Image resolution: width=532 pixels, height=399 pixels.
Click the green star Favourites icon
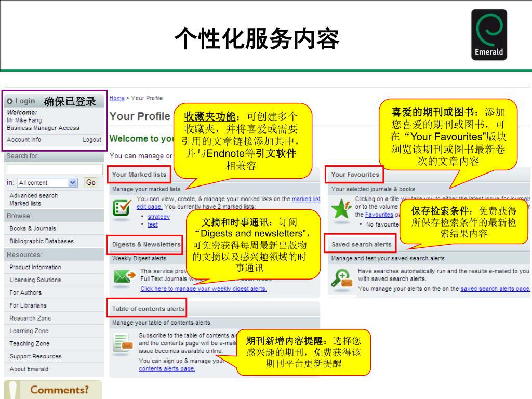(x=341, y=208)
